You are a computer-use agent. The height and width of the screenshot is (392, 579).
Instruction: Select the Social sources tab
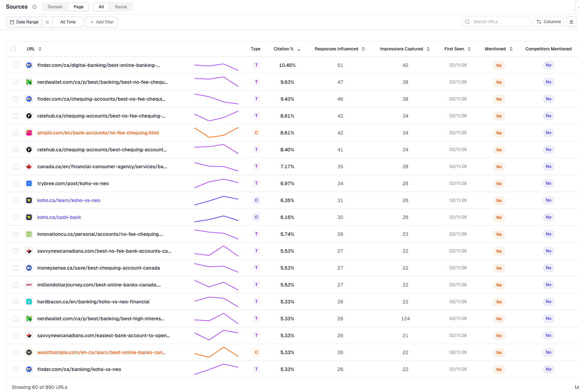(121, 7)
